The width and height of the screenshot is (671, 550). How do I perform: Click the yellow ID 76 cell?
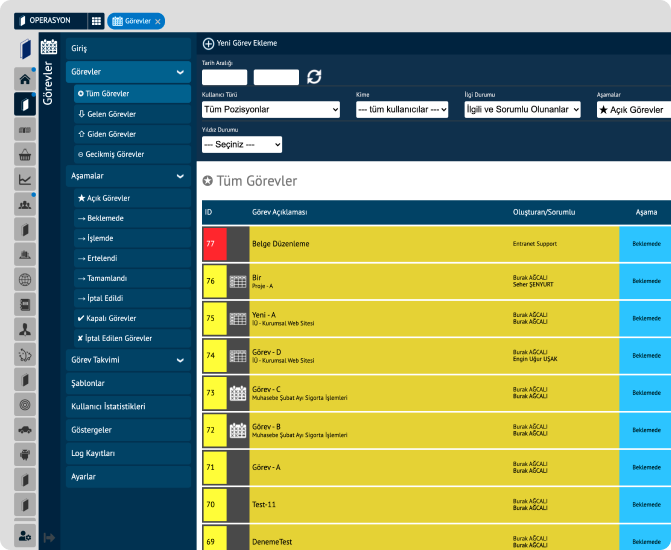click(x=215, y=281)
